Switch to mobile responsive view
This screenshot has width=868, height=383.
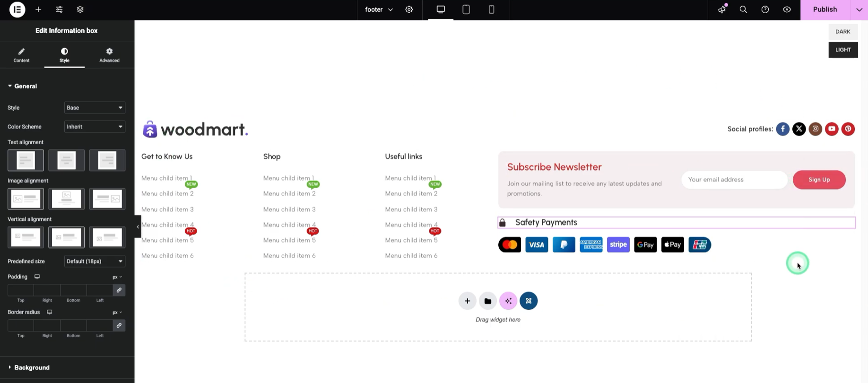(x=491, y=9)
